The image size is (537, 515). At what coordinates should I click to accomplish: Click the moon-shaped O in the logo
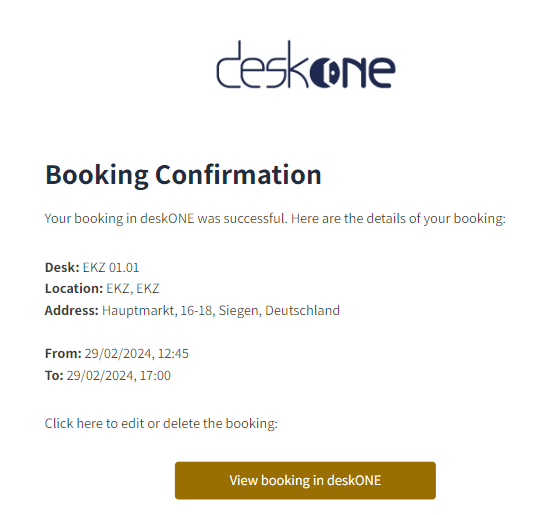point(325,73)
